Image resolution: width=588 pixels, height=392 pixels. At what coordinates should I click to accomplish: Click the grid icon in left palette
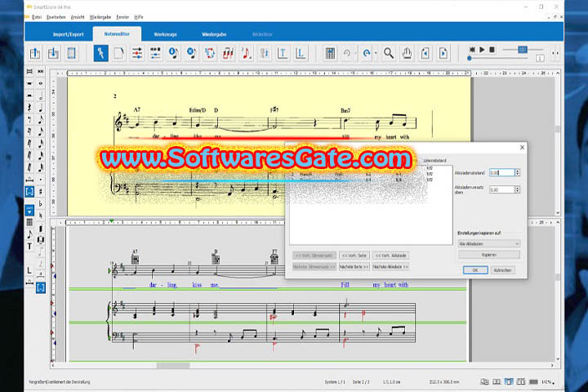click(29, 222)
